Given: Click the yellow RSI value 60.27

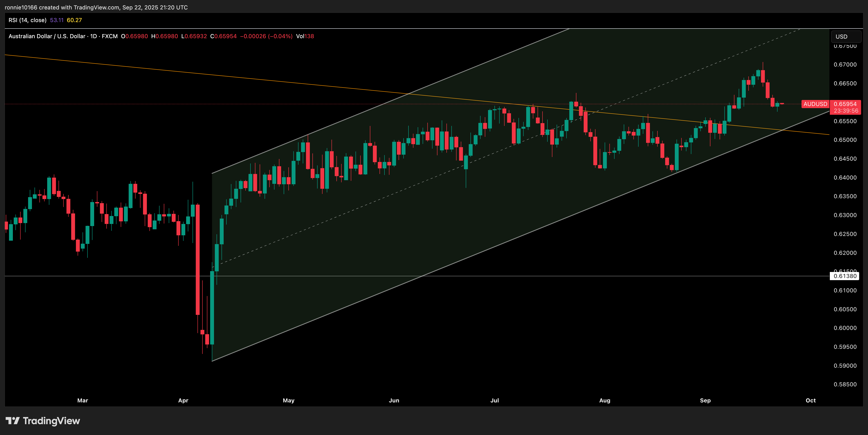Looking at the screenshot, I should [74, 20].
